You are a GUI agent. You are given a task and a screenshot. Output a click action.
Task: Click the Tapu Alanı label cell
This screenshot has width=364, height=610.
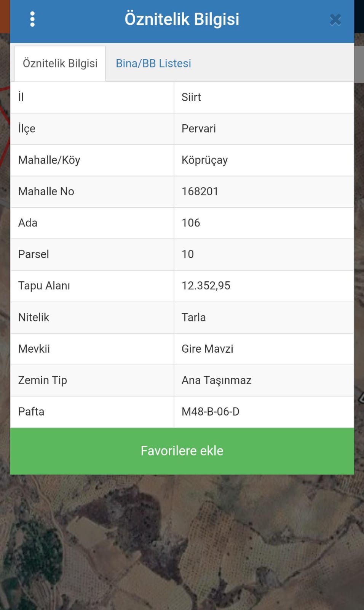click(x=92, y=286)
